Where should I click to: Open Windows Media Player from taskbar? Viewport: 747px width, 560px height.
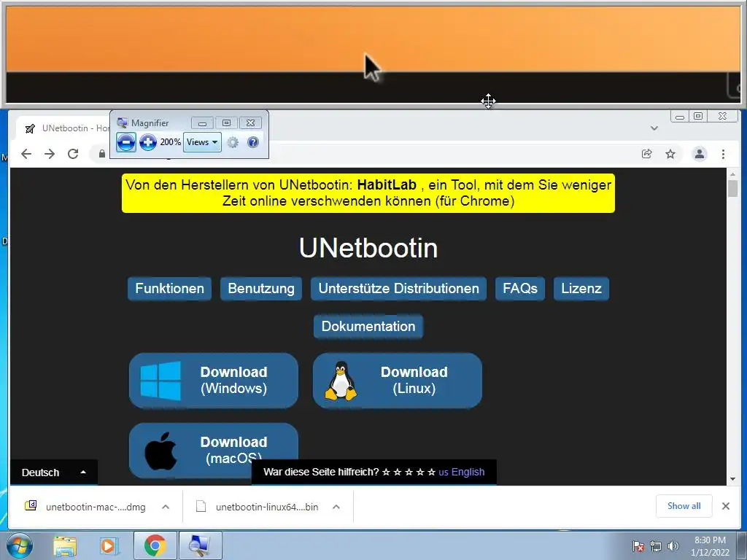coord(109,545)
